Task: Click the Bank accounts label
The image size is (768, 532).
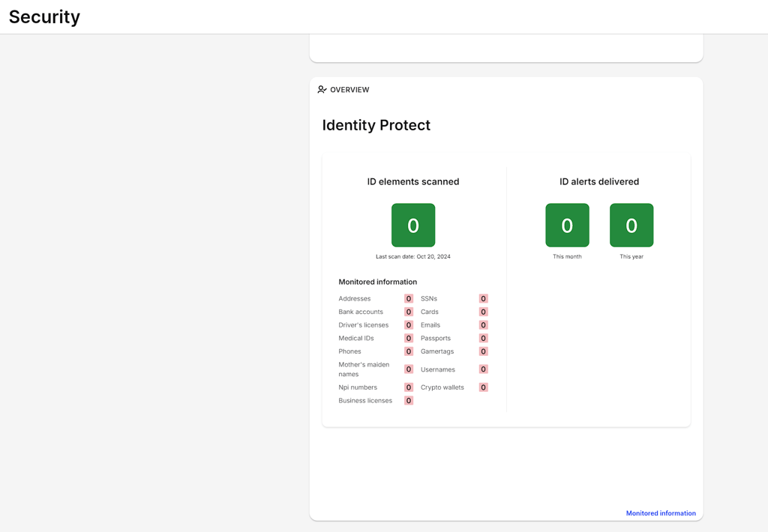Action: tap(361, 312)
